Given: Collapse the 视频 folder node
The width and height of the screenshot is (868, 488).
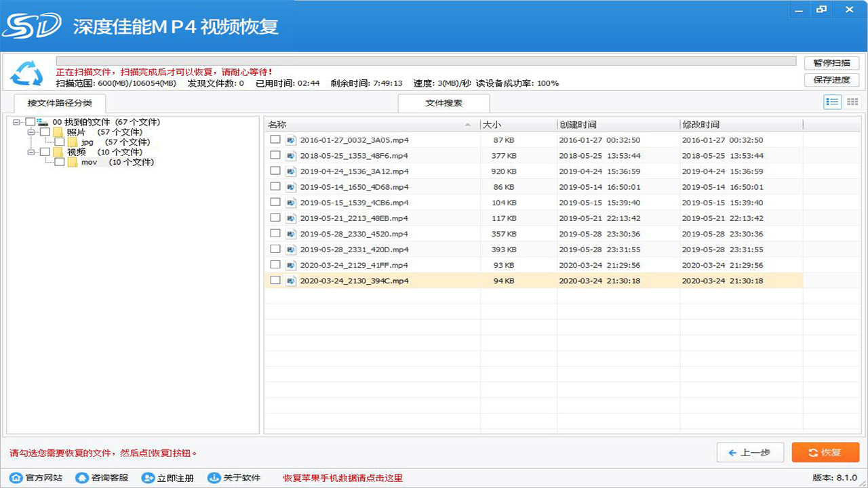Looking at the screenshot, I should 31,152.
